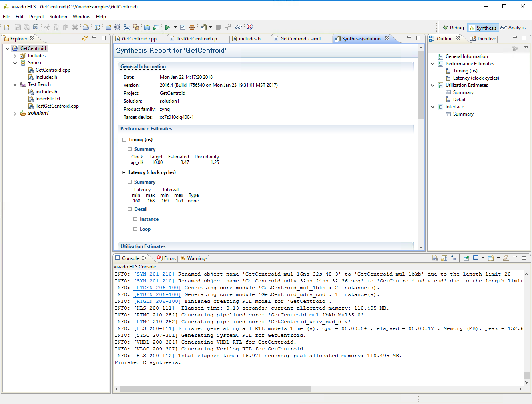Click the console collapse-lines icon
The height and width of the screenshot is (404, 532).
[x=454, y=258]
